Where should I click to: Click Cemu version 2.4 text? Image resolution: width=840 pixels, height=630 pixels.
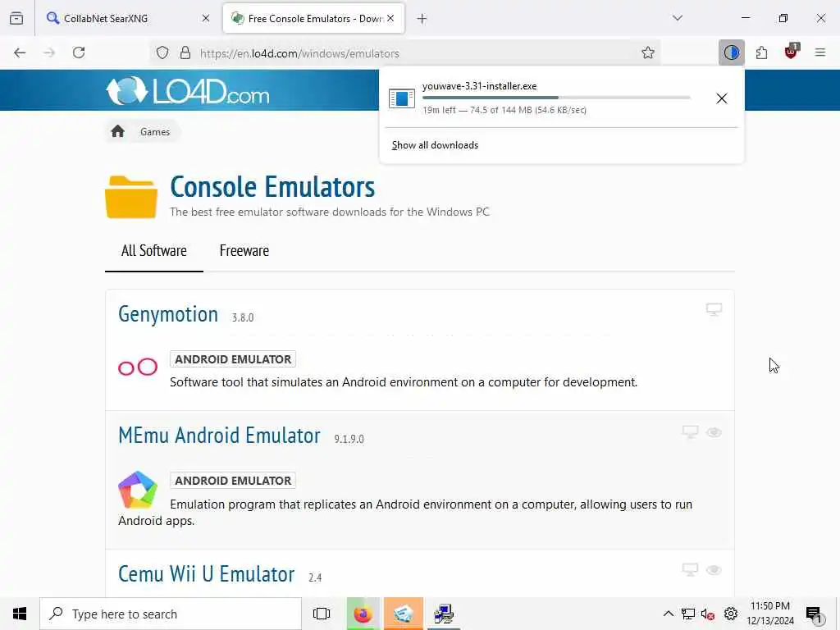coord(315,577)
